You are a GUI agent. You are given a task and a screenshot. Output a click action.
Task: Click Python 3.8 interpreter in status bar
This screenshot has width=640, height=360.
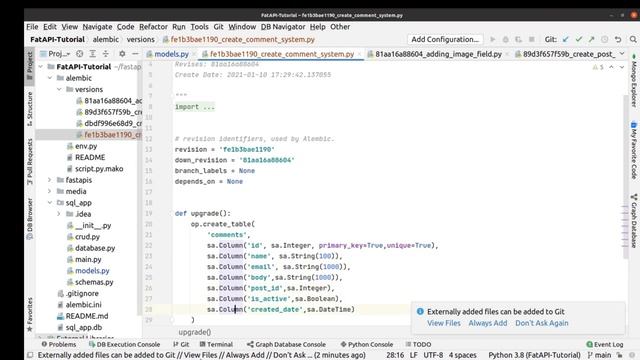(534, 356)
